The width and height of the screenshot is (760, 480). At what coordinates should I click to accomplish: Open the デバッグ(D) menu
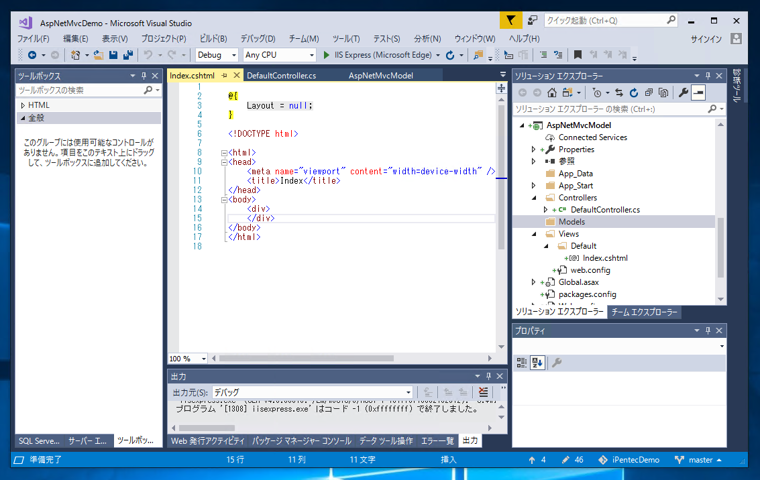[258, 39]
